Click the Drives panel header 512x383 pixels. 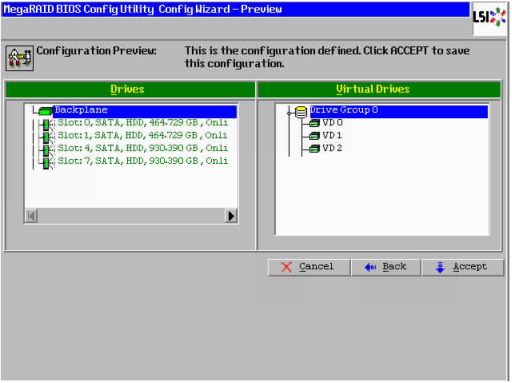130,89
